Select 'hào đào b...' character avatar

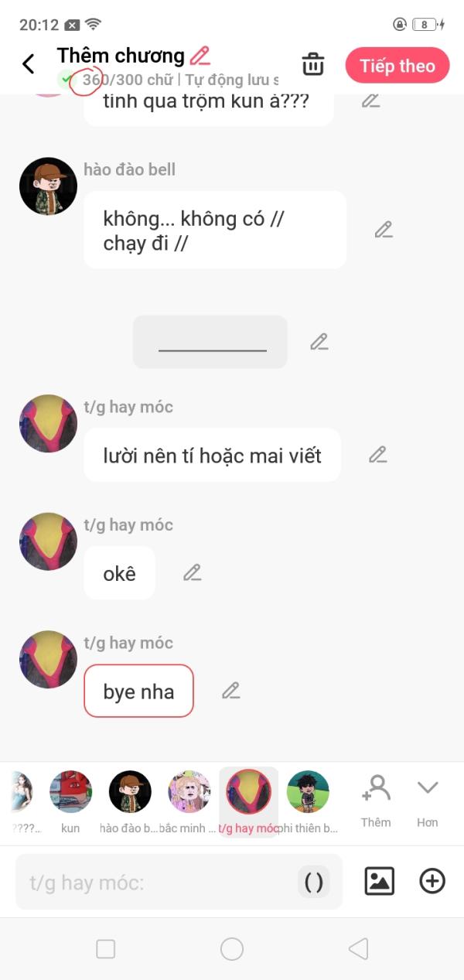(130, 791)
